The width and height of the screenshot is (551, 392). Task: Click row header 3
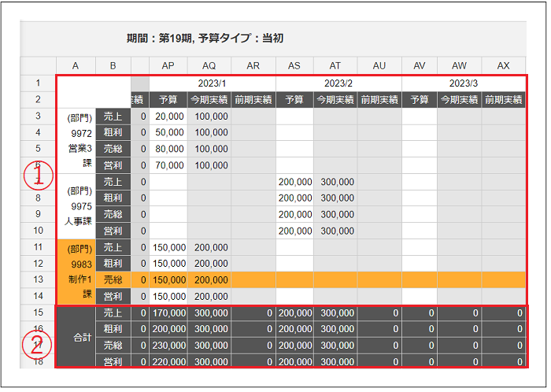38,116
